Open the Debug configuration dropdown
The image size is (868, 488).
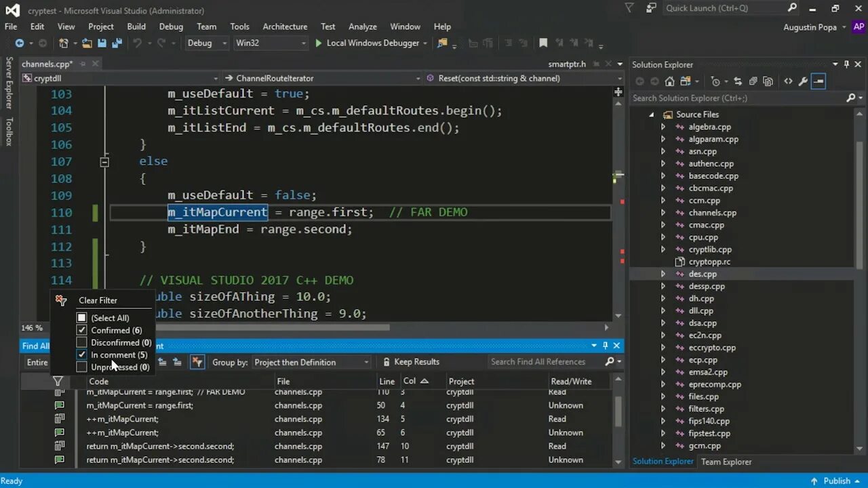(207, 43)
